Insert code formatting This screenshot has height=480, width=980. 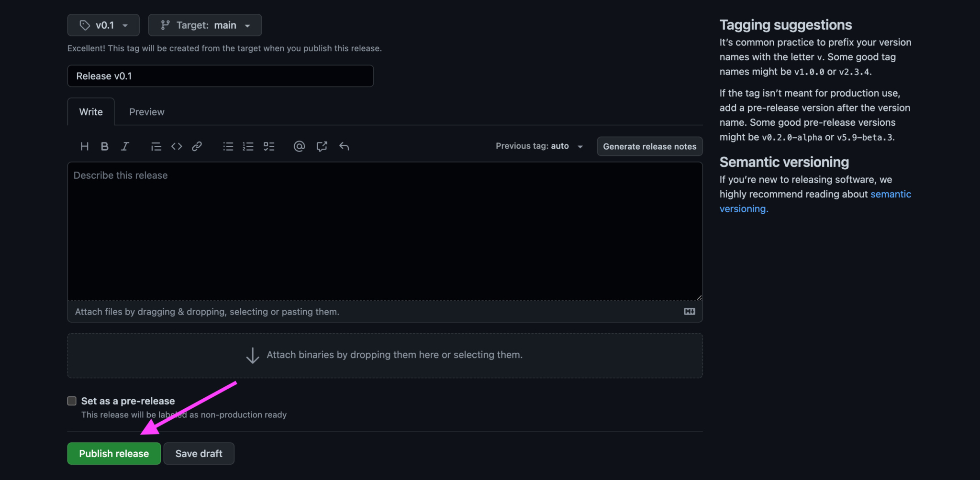coord(177,146)
